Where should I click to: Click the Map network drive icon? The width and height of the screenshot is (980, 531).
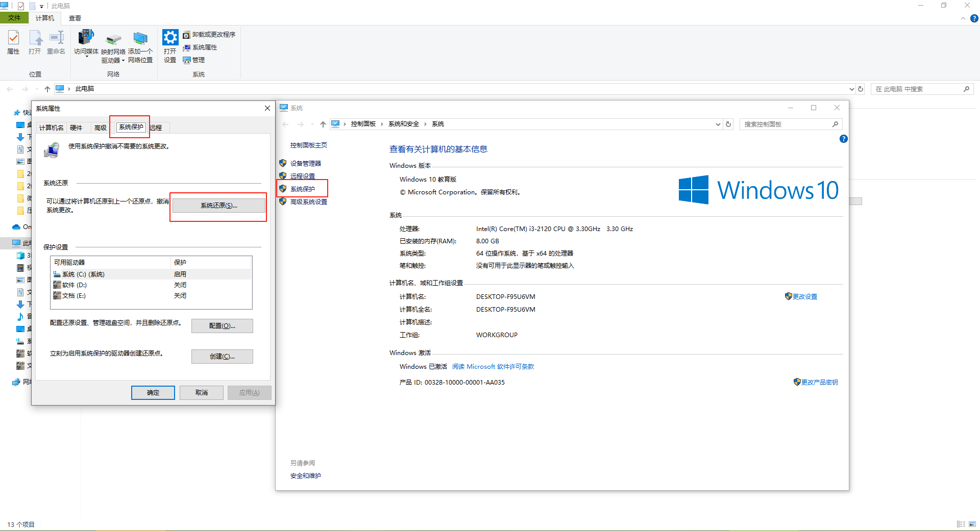[x=113, y=39]
